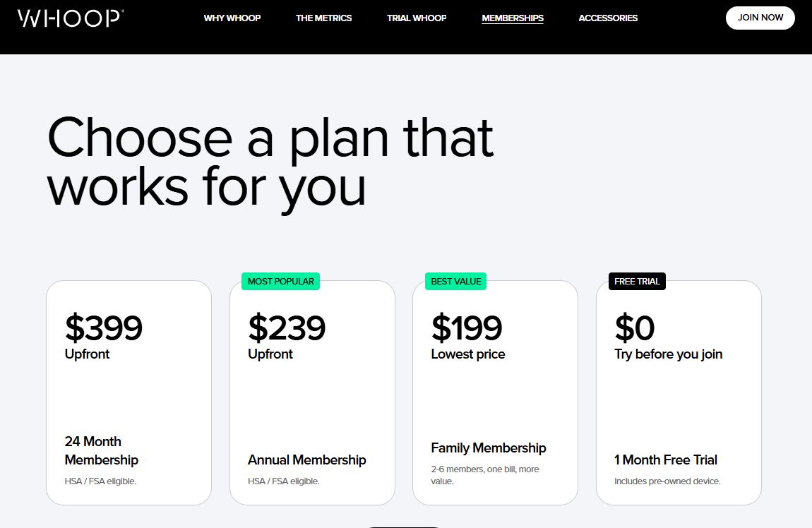The height and width of the screenshot is (528, 812).
Task: Click the 'Choose a plan' heading
Action: pos(270,162)
